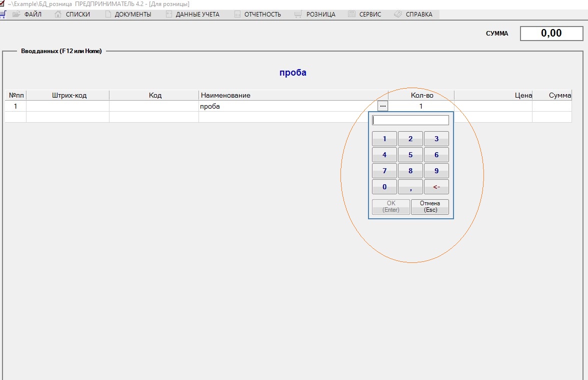The image size is (588, 380).
Task: Cancel entry with the Отмена (Esc) button
Action: click(429, 207)
